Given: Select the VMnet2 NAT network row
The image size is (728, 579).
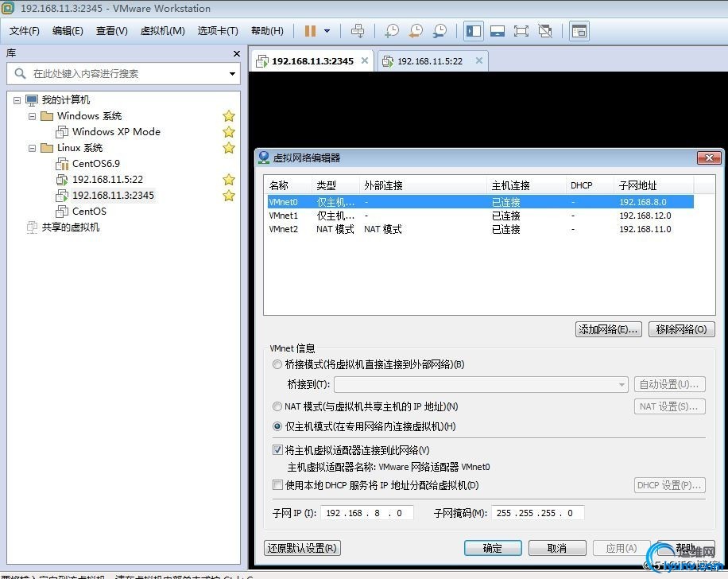Looking at the screenshot, I should tap(481, 229).
